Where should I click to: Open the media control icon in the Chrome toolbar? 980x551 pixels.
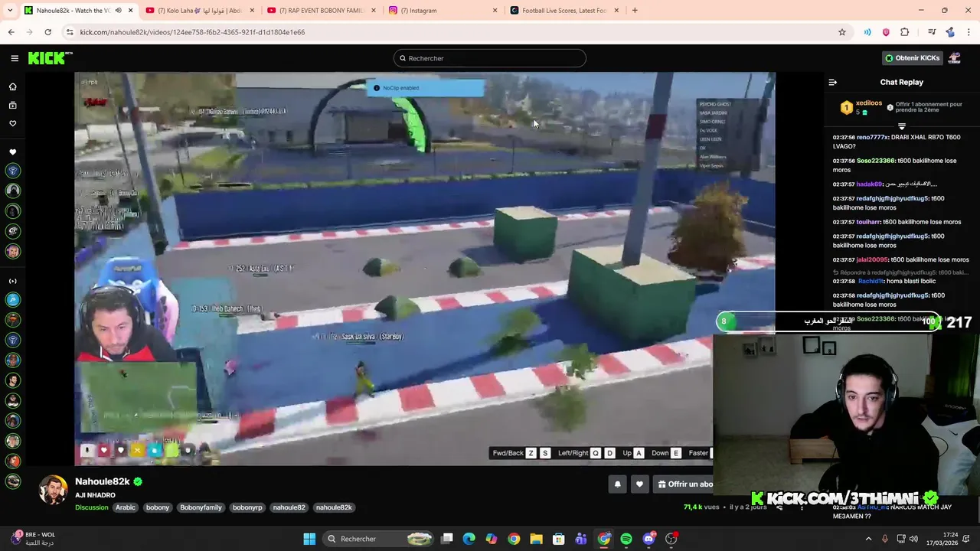coord(932,32)
